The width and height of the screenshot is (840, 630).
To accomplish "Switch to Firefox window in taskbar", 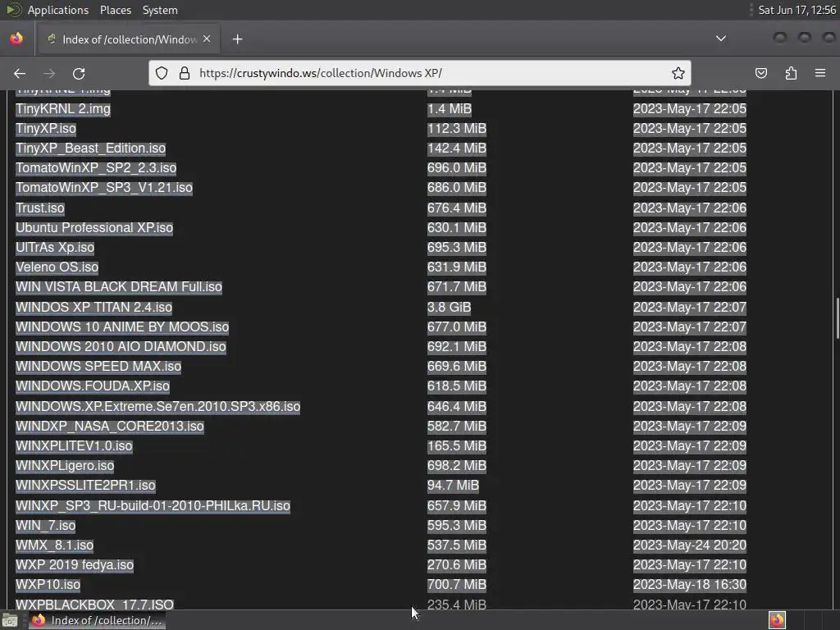I will [97, 621].
